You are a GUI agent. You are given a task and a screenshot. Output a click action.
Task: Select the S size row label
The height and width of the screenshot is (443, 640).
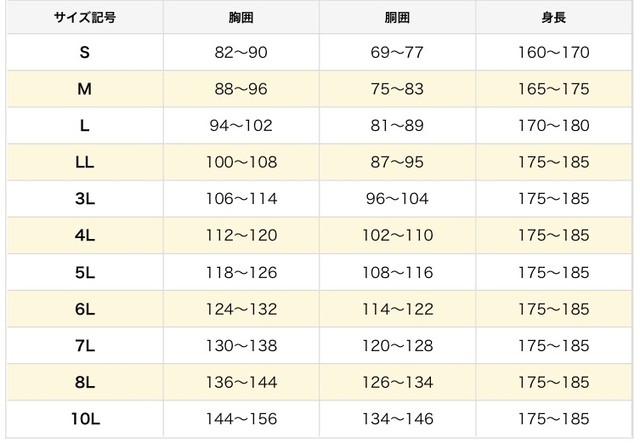[x=84, y=52]
